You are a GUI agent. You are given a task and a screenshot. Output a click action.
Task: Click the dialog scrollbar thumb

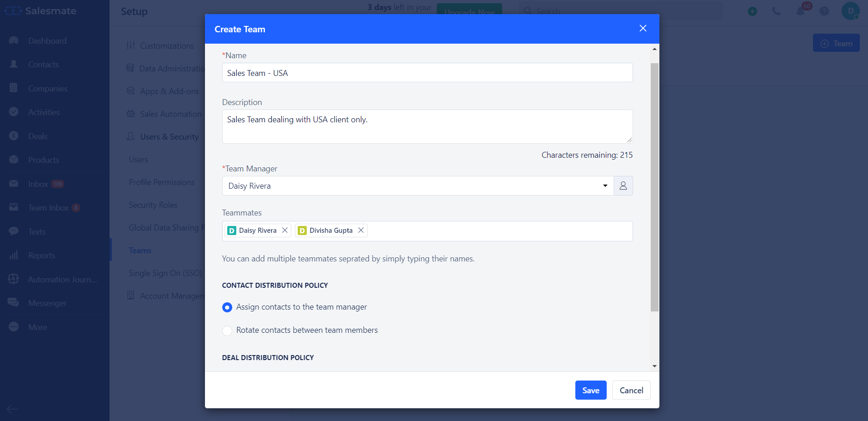point(654,186)
